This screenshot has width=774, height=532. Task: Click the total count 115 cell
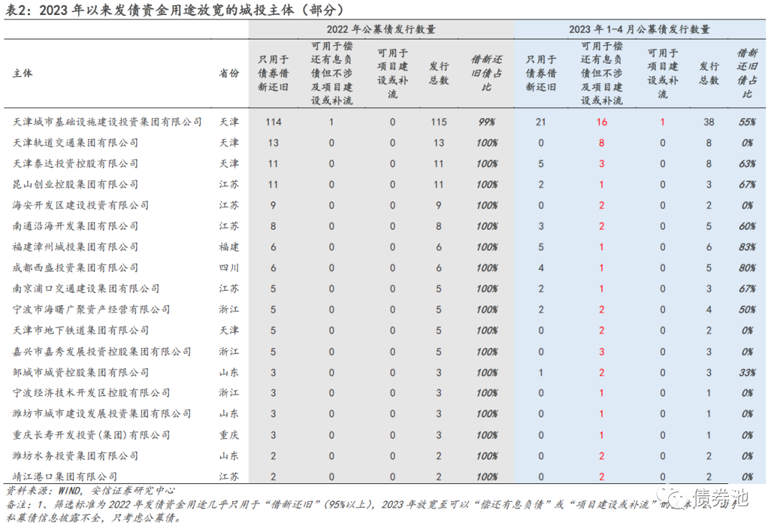pos(439,122)
